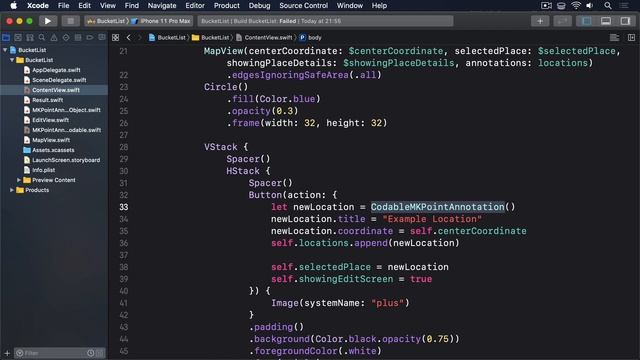Open the Source Control navigator

[x=18, y=38]
